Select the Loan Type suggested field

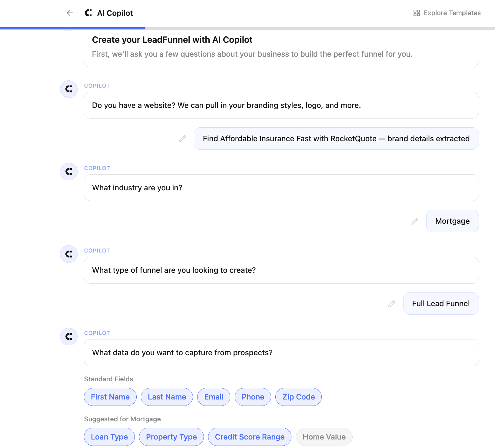click(109, 437)
